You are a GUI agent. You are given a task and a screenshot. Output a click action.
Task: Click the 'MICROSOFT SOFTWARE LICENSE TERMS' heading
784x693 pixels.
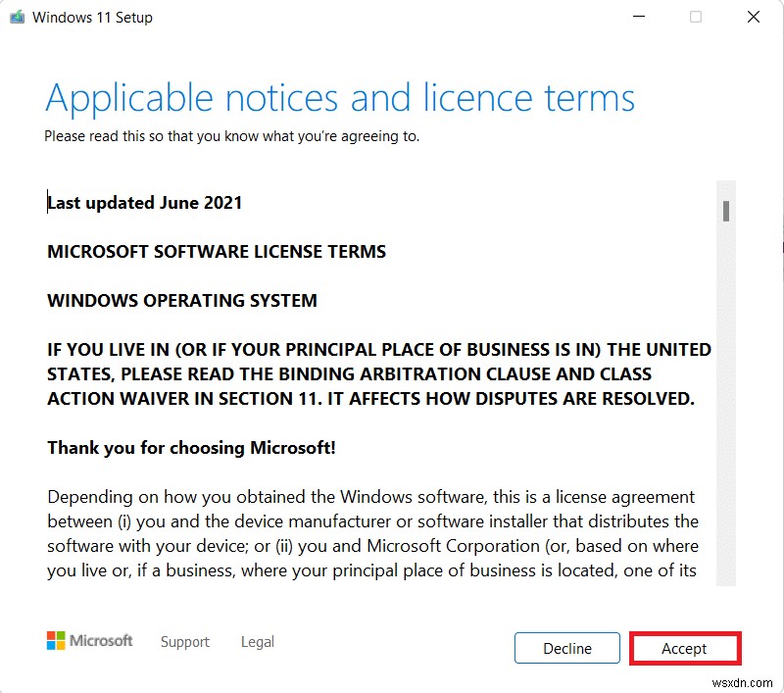216,251
